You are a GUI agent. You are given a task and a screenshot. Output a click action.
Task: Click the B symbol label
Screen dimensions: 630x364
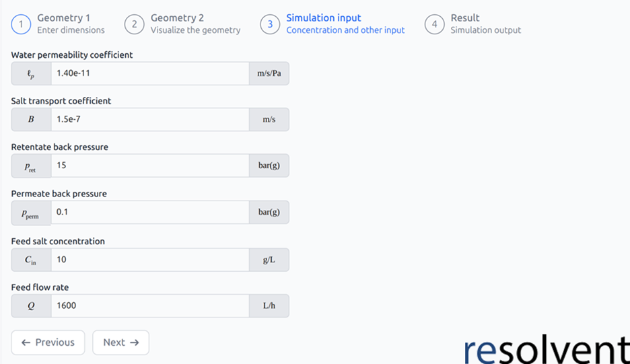(x=31, y=119)
